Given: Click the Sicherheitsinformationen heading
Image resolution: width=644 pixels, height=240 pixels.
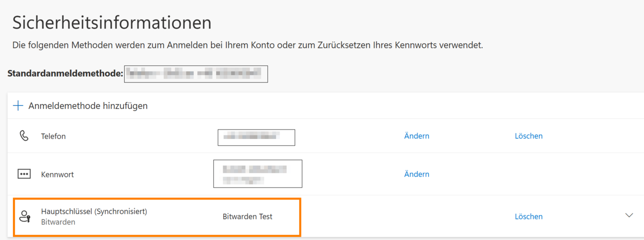Looking at the screenshot, I should pos(112,23).
